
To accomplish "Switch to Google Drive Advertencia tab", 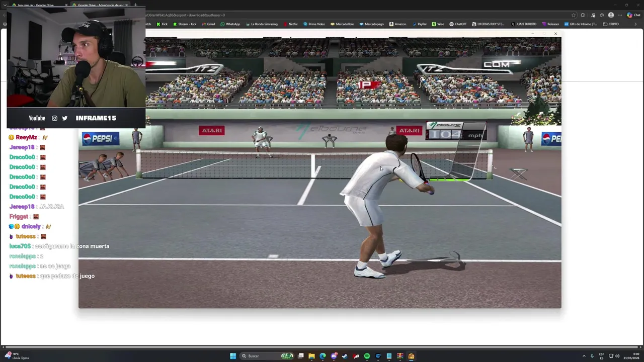I will tap(100, 5).
